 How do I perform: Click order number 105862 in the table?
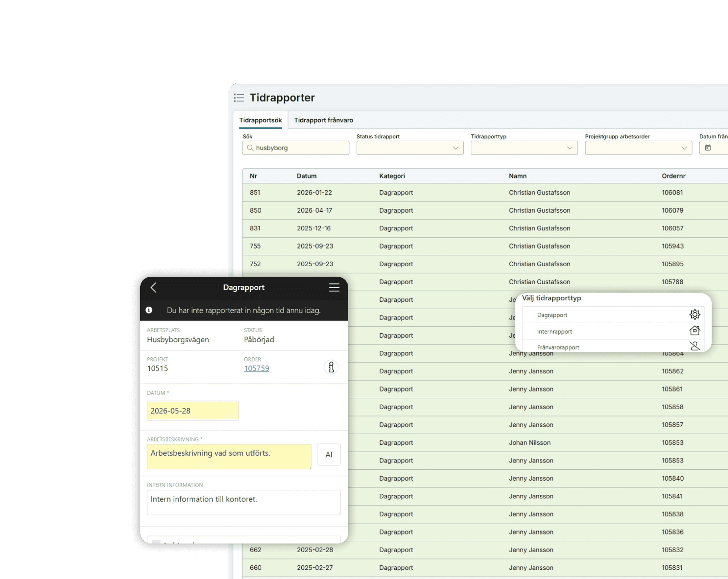point(672,371)
